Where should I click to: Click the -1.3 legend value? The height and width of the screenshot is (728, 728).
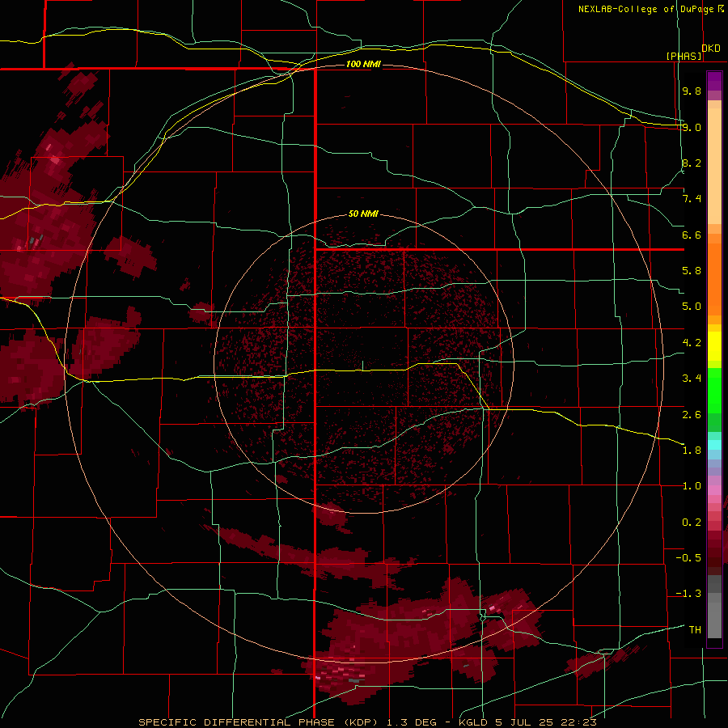688,594
